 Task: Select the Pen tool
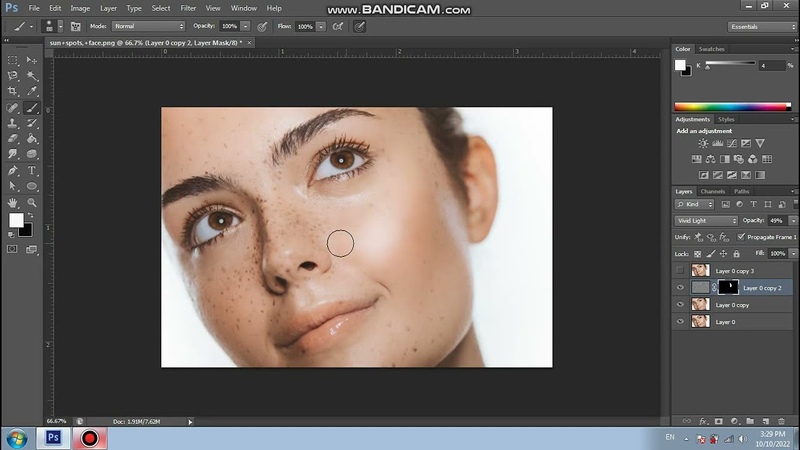(x=13, y=170)
